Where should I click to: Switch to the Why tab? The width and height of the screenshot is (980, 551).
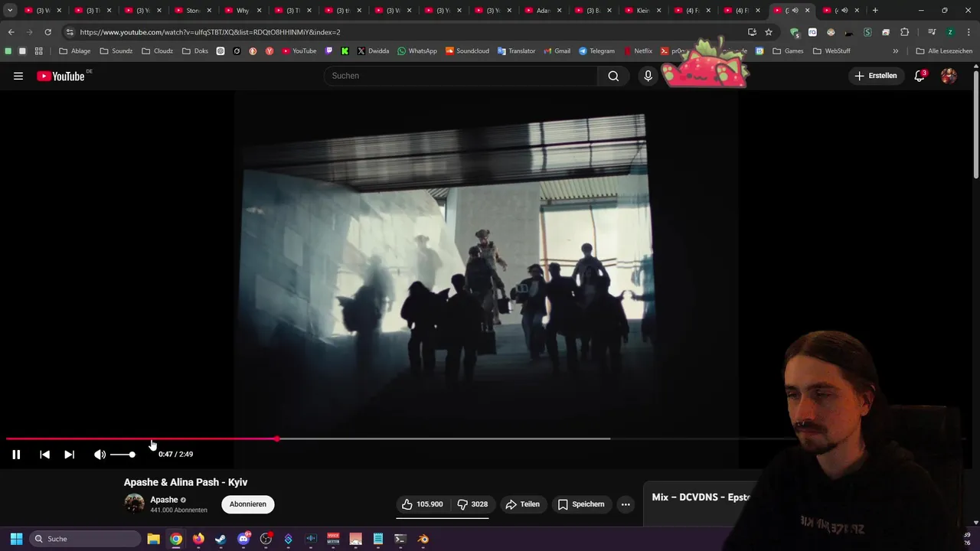click(243, 11)
